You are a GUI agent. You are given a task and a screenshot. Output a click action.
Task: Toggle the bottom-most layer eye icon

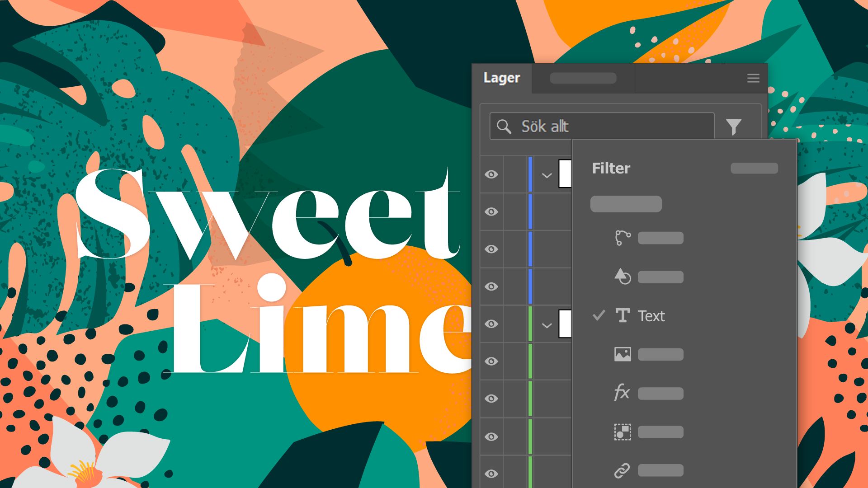(x=491, y=474)
